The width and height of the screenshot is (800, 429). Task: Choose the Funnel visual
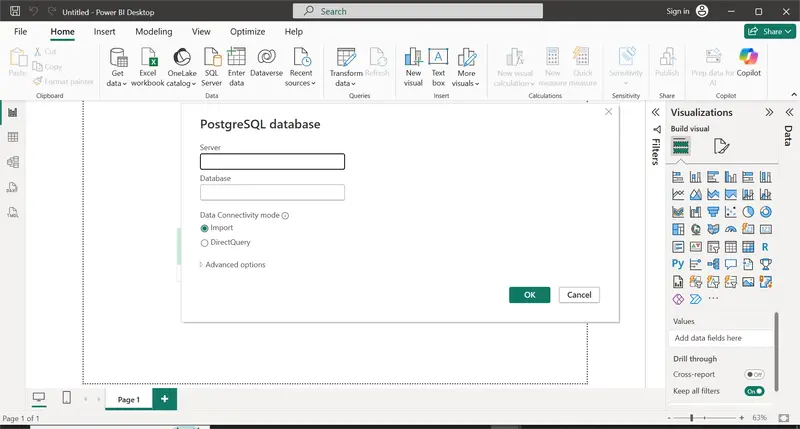tap(713, 212)
